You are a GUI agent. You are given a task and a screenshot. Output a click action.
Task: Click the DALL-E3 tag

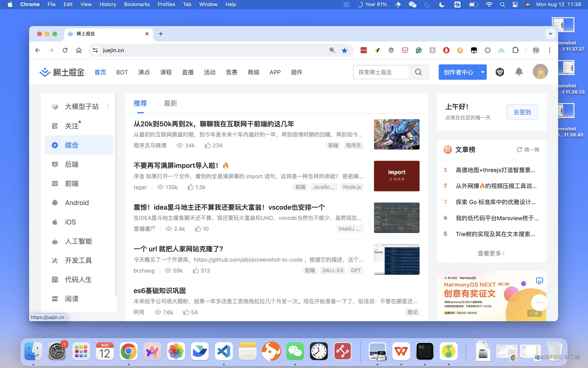click(x=333, y=270)
